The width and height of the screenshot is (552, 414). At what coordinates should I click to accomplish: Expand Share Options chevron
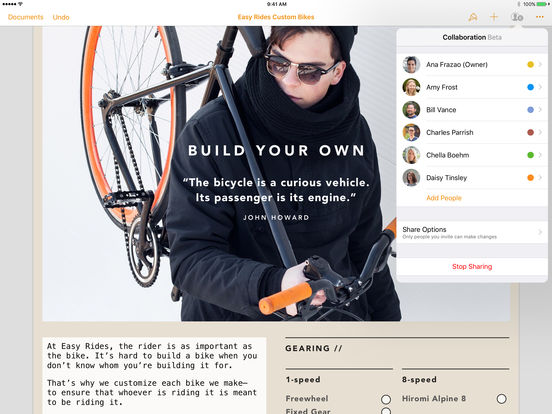coord(540,232)
